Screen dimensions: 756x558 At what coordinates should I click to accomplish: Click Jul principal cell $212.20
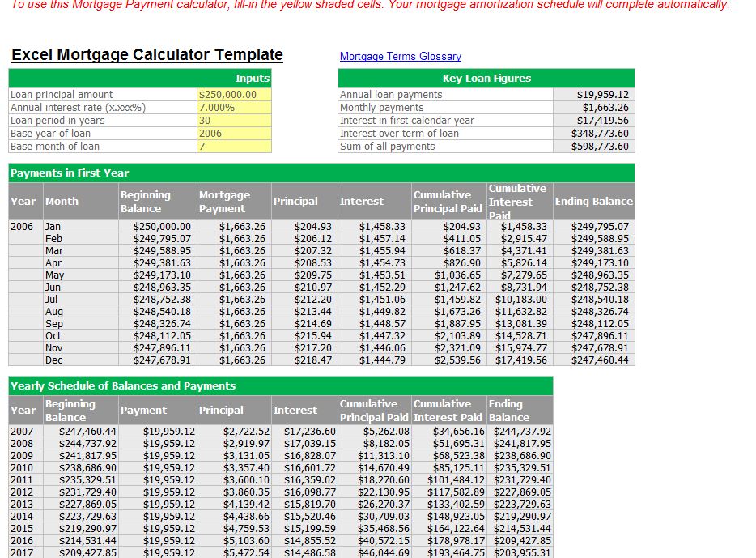point(304,300)
